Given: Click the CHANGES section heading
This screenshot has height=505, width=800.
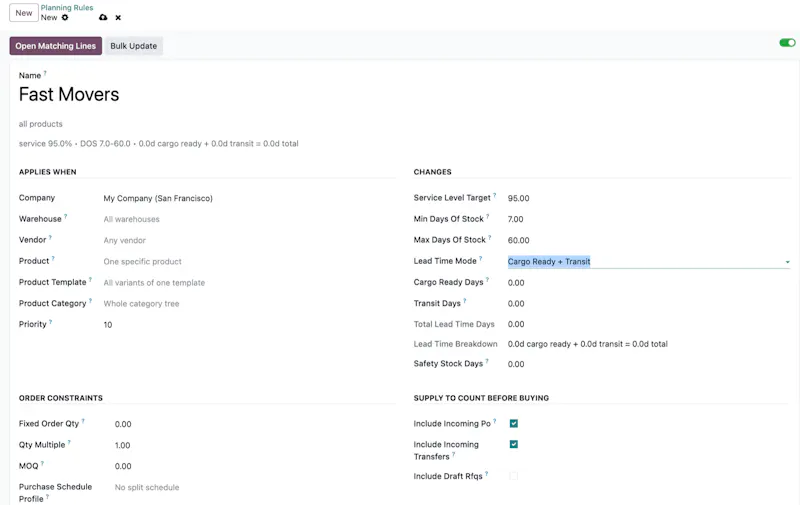Looking at the screenshot, I should 433,172.
